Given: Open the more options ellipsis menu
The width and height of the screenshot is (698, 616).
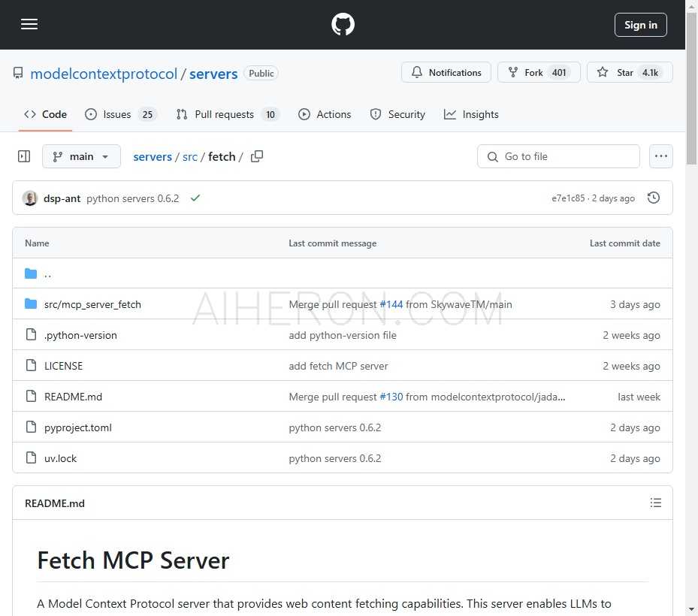Looking at the screenshot, I should (660, 156).
